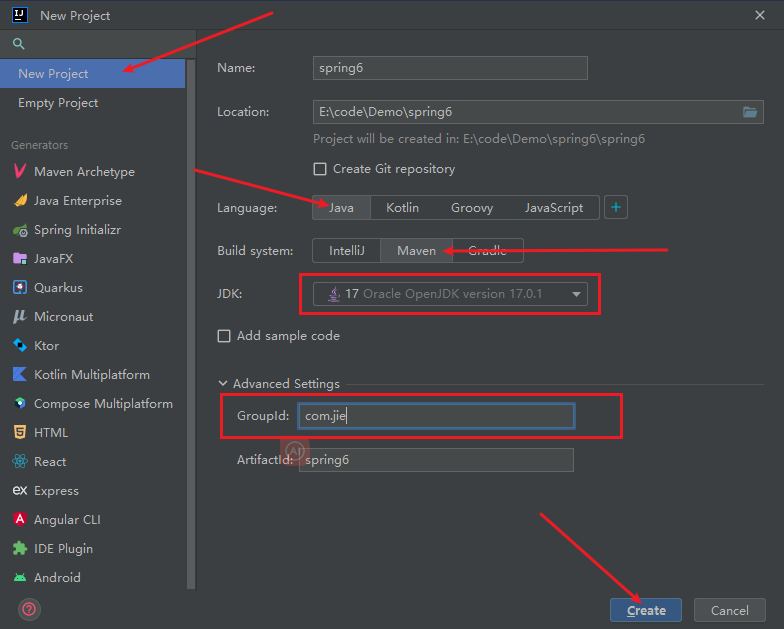Select Groovy as the language
The height and width of the screenshot is (629, 784).
click(472, 208)
